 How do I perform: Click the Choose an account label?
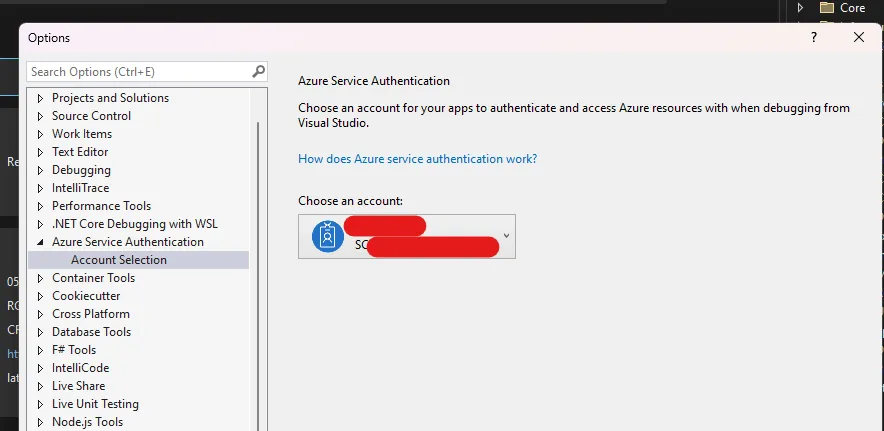tap(350, 200)
